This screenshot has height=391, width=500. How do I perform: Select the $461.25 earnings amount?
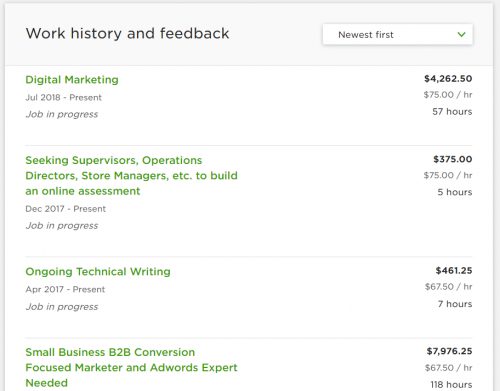(x=454, y=271)
